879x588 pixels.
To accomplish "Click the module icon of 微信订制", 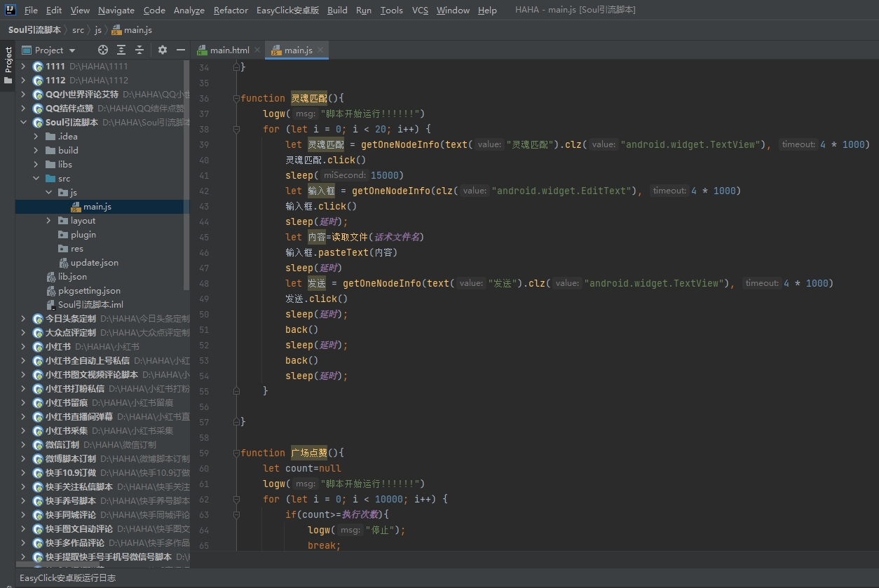I will click(38, 445).
